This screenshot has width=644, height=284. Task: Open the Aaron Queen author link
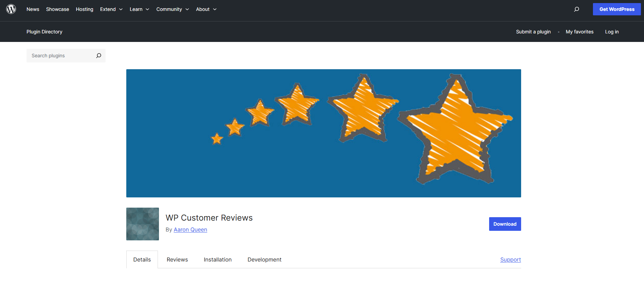[190, 229]
